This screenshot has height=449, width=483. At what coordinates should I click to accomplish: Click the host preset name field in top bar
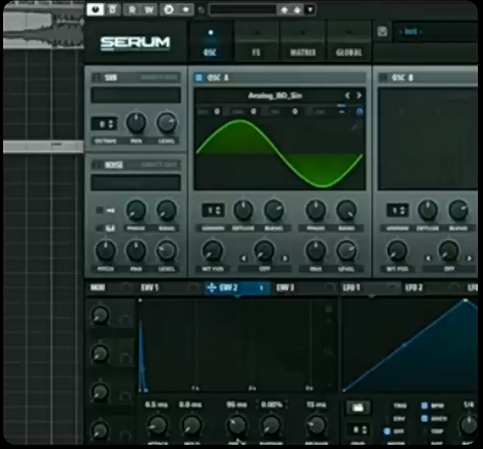click(243, 10)
